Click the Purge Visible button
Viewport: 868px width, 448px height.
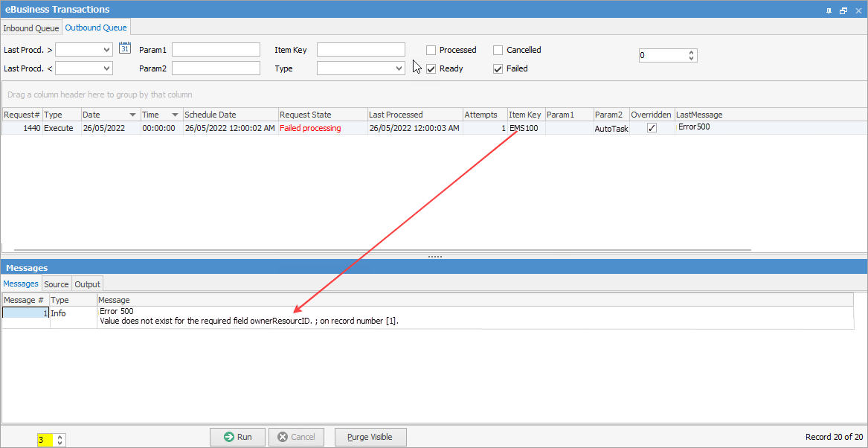(x=371, y=437)
